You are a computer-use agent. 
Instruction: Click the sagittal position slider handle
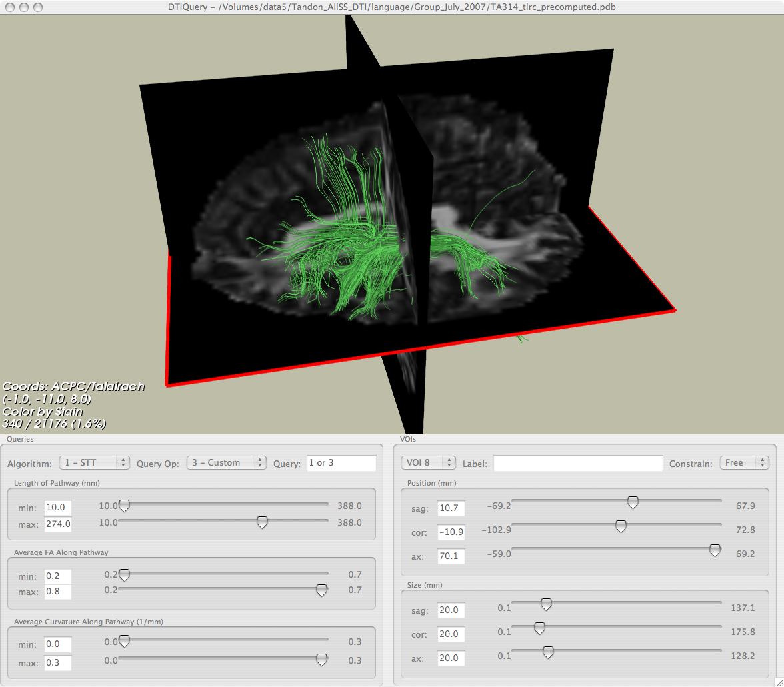click(x=633, y=502)
